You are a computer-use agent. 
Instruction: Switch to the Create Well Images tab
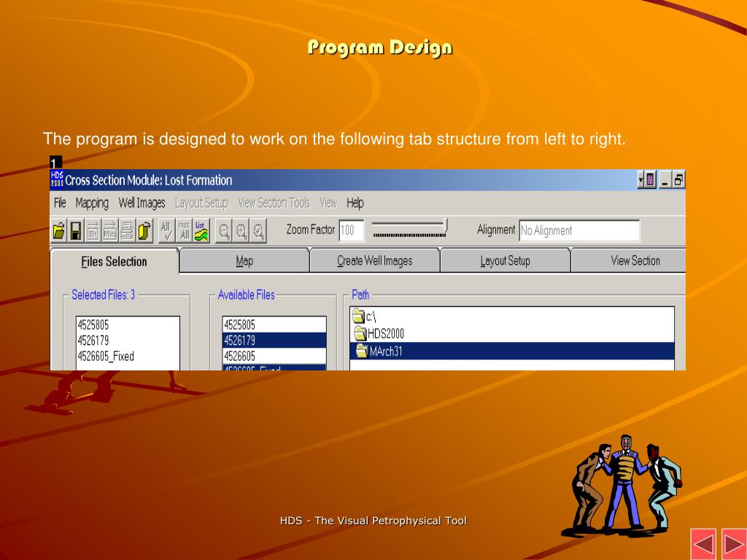[374, 260]
